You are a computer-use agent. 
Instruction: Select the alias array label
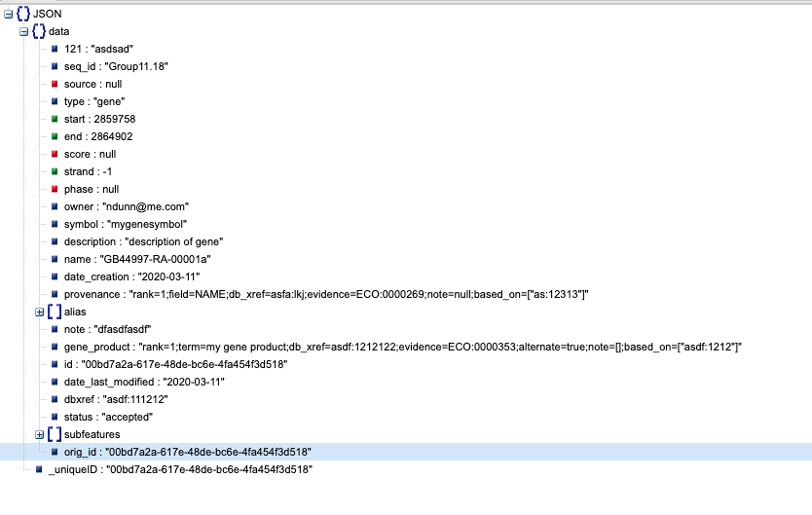click(75, 313)
